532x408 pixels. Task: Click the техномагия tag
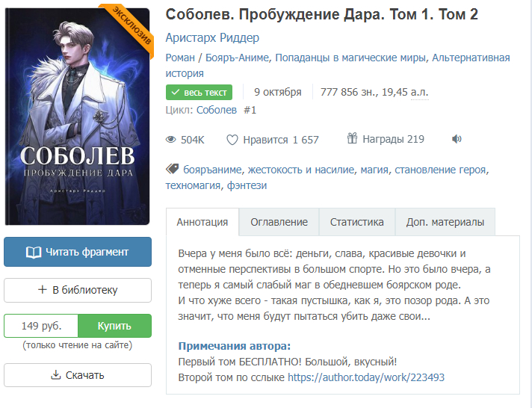click(193, 185)
